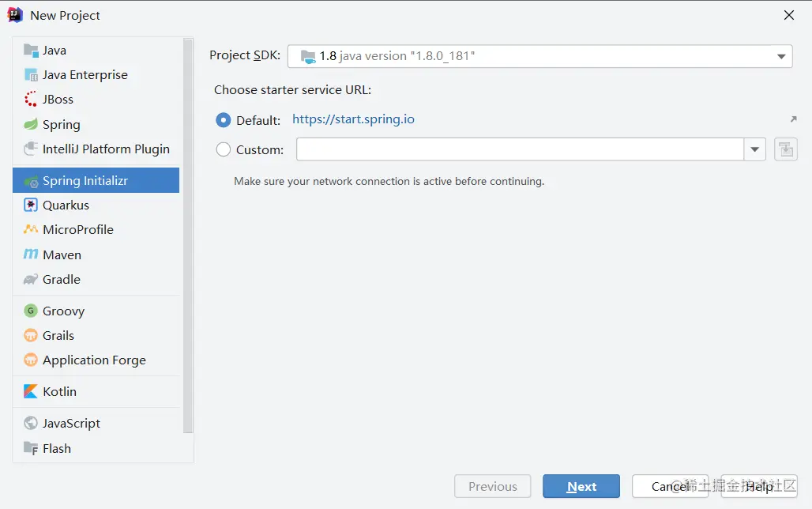
Task: Click the "Groovy" label
Action: (x=63, y=311)
